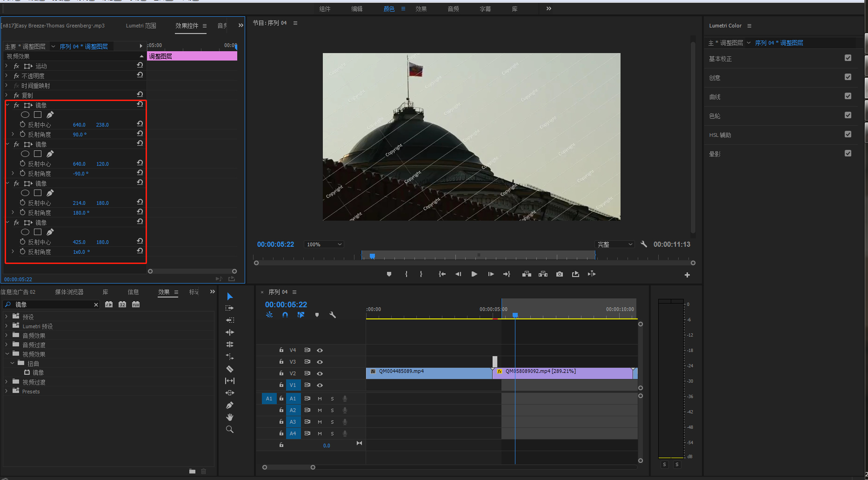Image resolution: width=868 pixels, height=480 pixels.
Task: Expand the Lumetri 预设 folder
Action: point(6,326)
